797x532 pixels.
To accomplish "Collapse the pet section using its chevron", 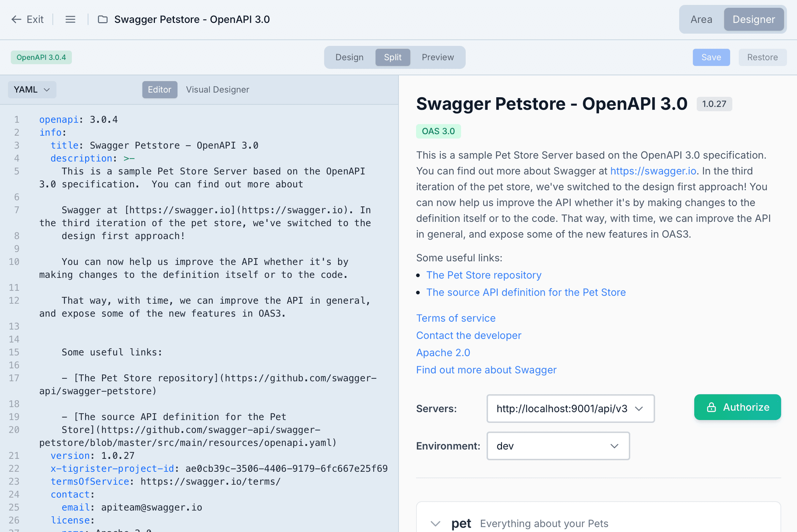I will [435, 523].
